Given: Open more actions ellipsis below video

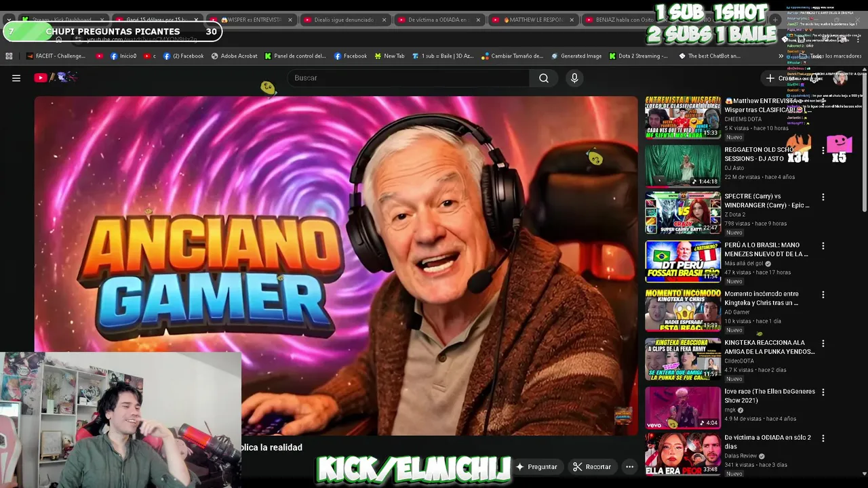Looking at the screenshot, I should coord(629,467).
